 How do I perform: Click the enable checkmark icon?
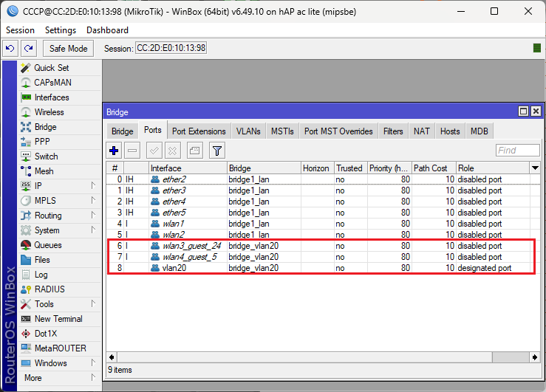(x=154, y=151)
